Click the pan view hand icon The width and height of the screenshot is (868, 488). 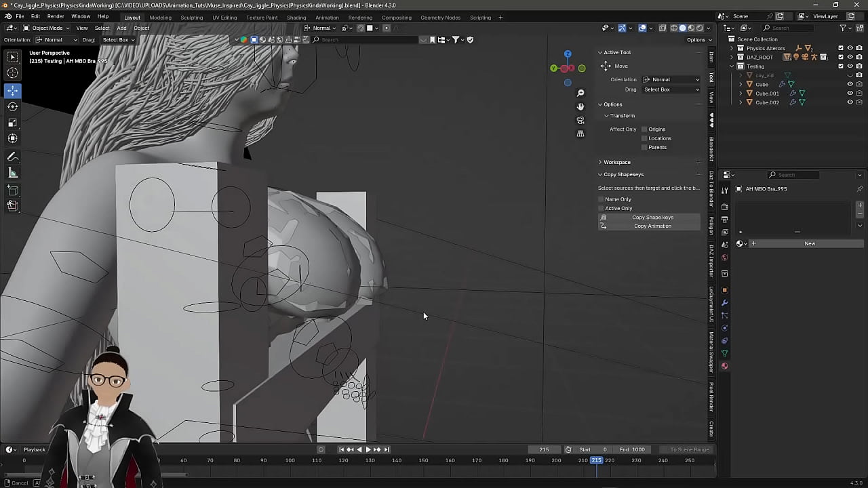click(x=580, y=106)
